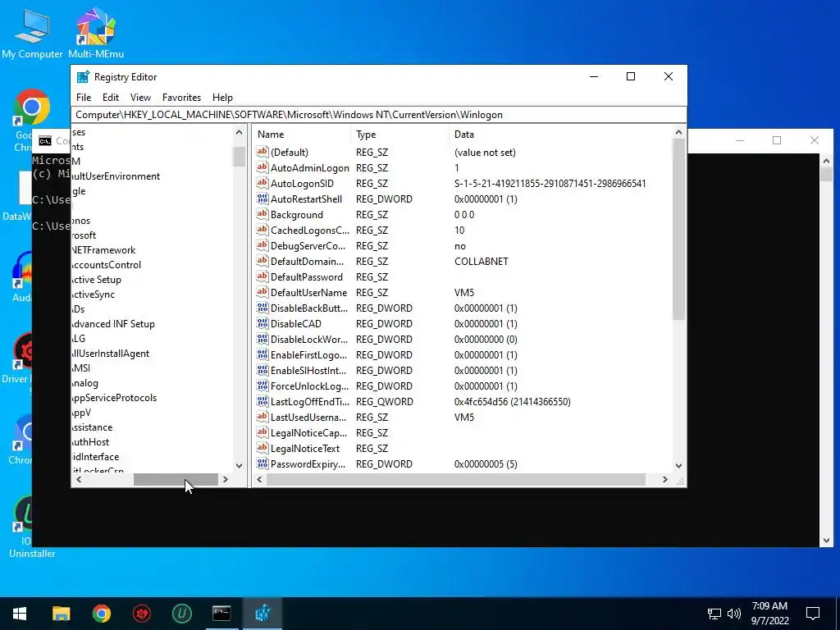Click tree pane scroll right arrow
Viewport: 840px width, 630px height.
[226, 479]
